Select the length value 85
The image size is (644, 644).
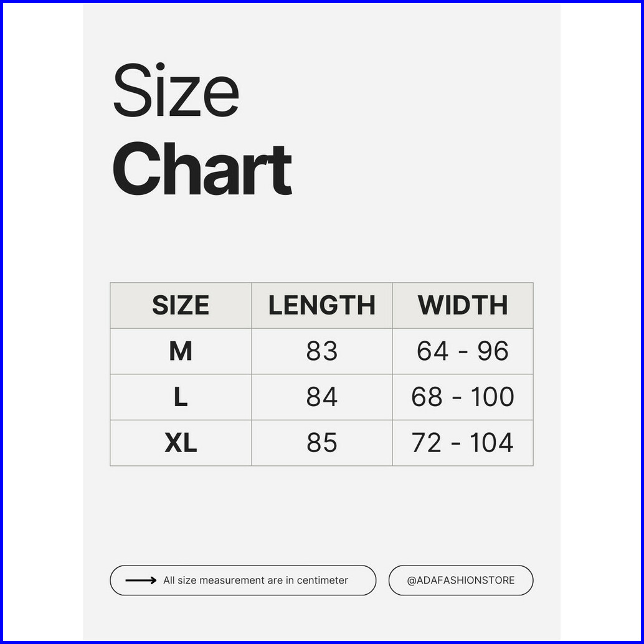pos(321,443)
